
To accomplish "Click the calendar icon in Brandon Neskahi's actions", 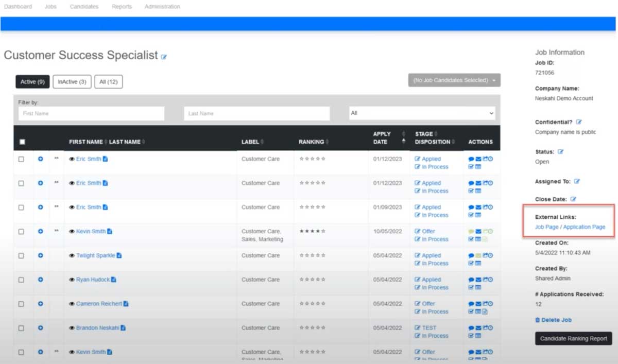I will point(478,335).
